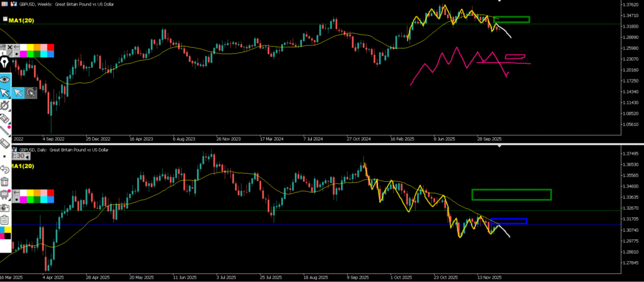Toggle the MA1(20) checkbox on weekly chart
This screenshot has width=644, height=282.
(5, 20)
